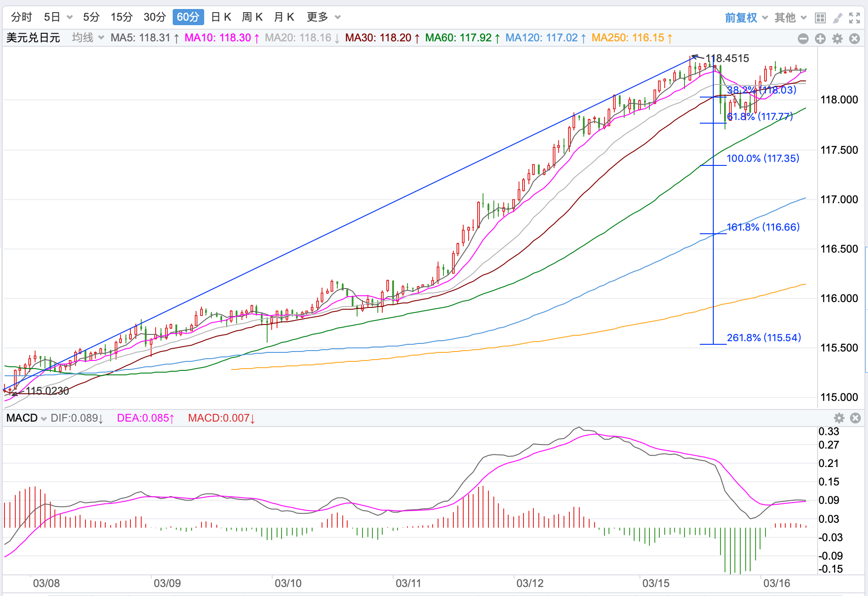
Task: Click the zoom out minus icon
Action: pyautogui.click(x=803, y=39)
